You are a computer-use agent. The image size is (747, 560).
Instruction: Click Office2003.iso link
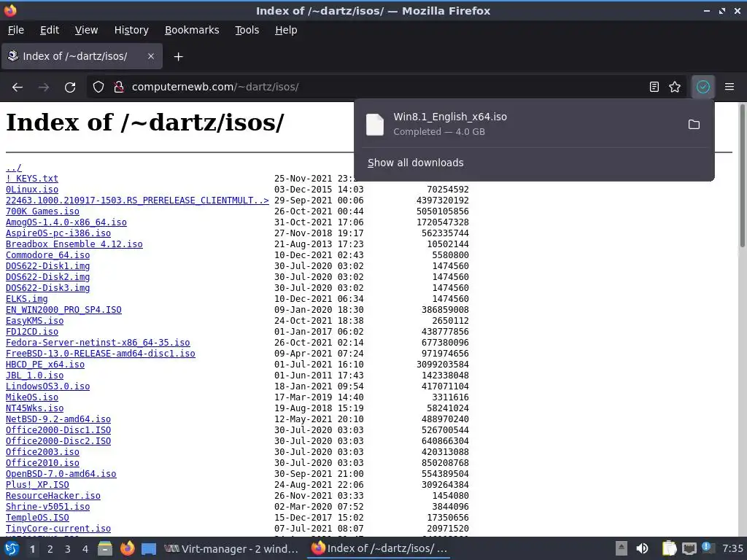coord(42,452)
